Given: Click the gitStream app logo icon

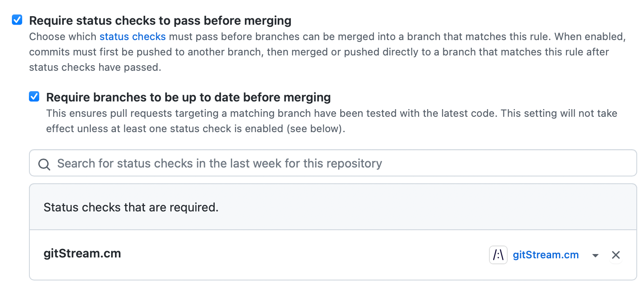Looking at the screenshot, I should (x=498, y=255).
